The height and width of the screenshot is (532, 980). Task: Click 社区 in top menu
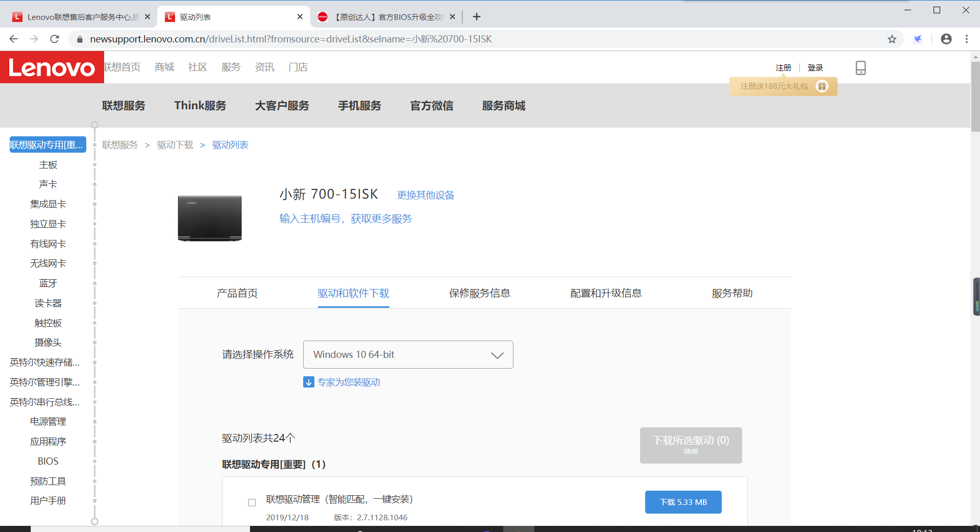(198, 67)
